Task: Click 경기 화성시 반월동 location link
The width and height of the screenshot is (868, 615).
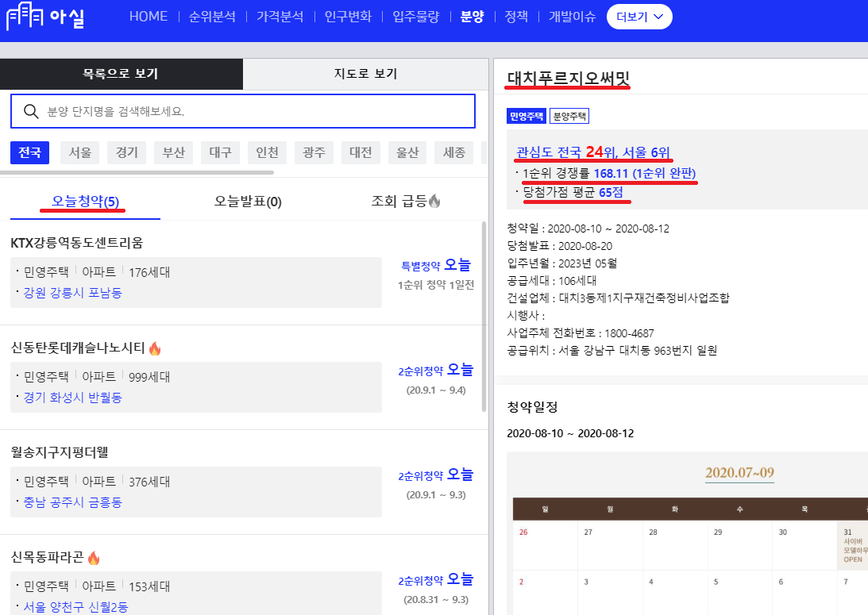Action: pyautogui.click(x=72, y=397)
